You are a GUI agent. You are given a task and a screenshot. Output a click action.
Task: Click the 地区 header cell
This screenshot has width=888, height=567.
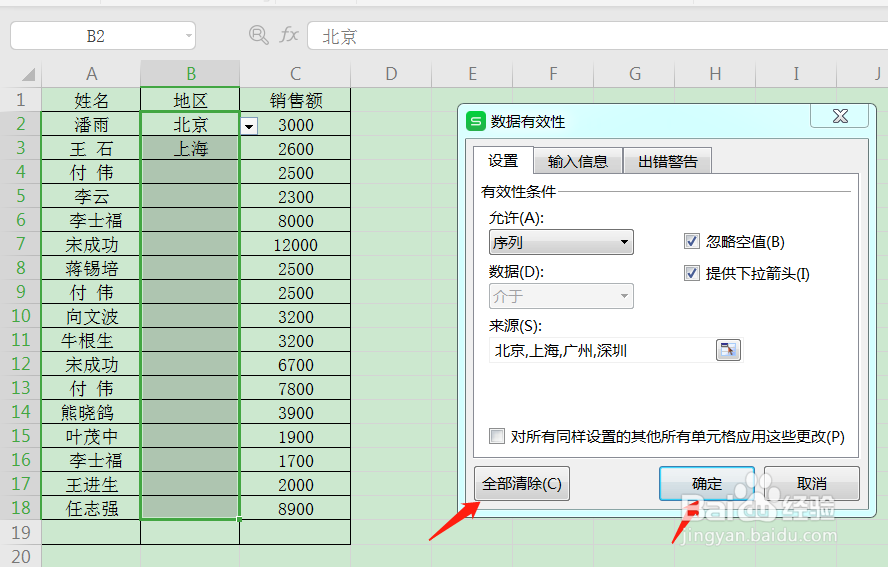click(x=190, y=100)
